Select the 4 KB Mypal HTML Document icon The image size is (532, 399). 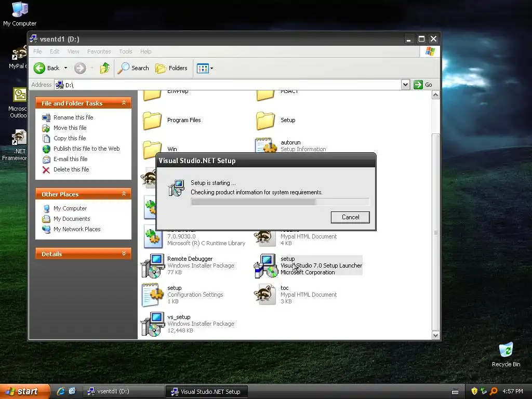[x=265, y=237]
